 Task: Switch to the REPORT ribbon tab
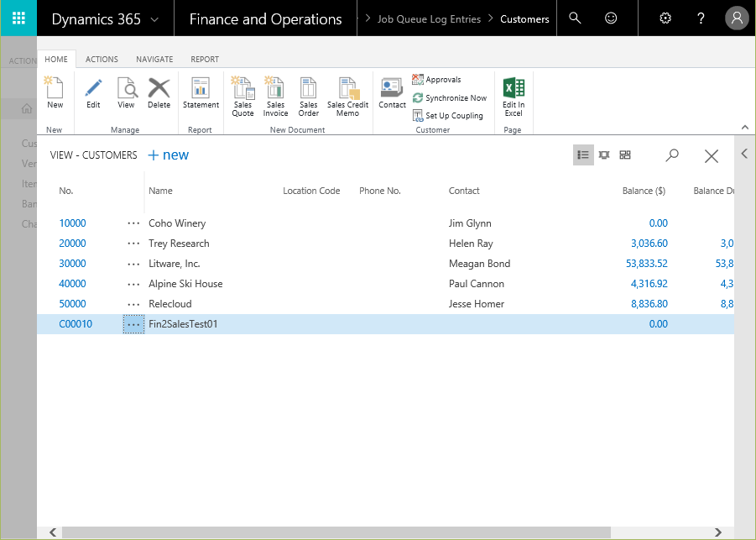pyautogui.click(x=205, y=59)
